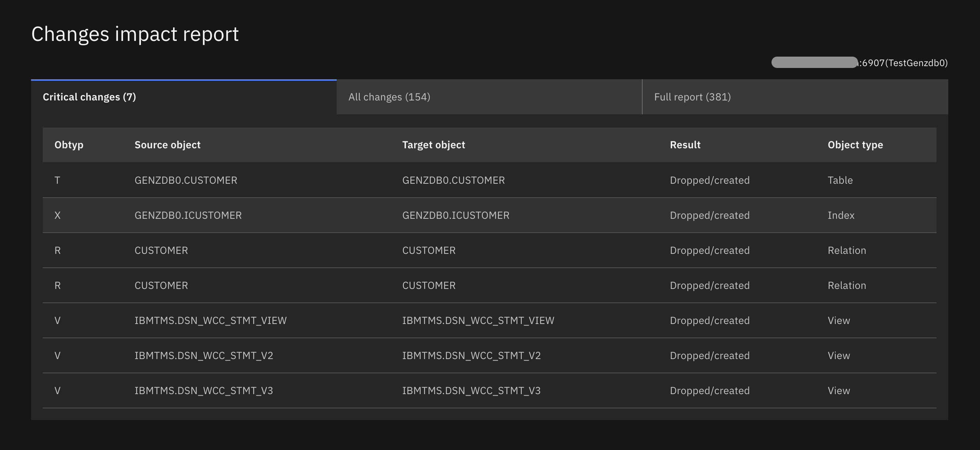
Task: Click the GENZDB0.ICUSTOMER target object cell
Action: pyautogui.click(x=455, y=215)
